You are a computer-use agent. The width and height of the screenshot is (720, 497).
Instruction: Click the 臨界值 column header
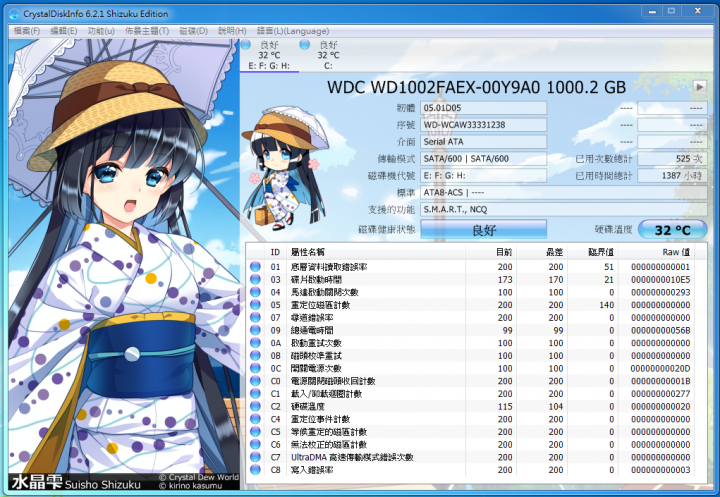click(x=593, y=252)
